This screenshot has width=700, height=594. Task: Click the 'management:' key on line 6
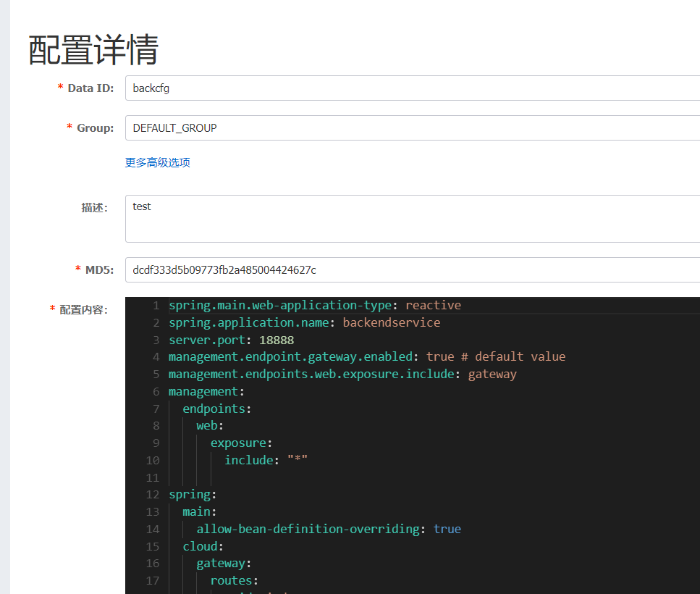(206, 391)
